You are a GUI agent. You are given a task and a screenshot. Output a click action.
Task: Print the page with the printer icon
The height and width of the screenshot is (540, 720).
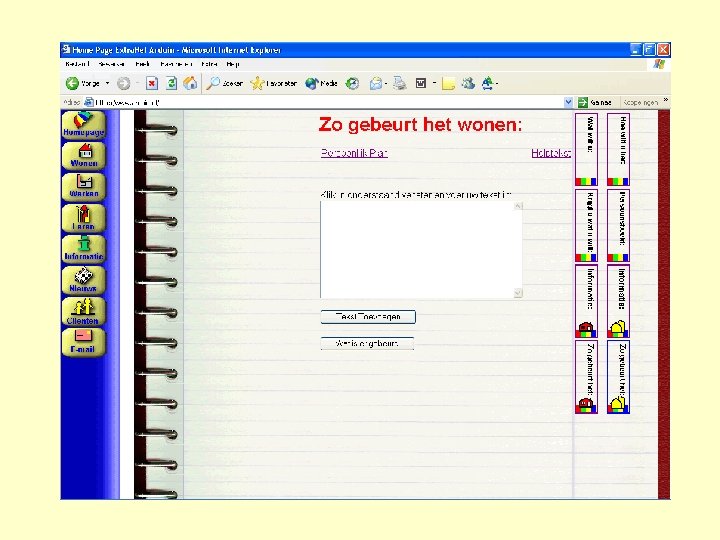point(400,83)
